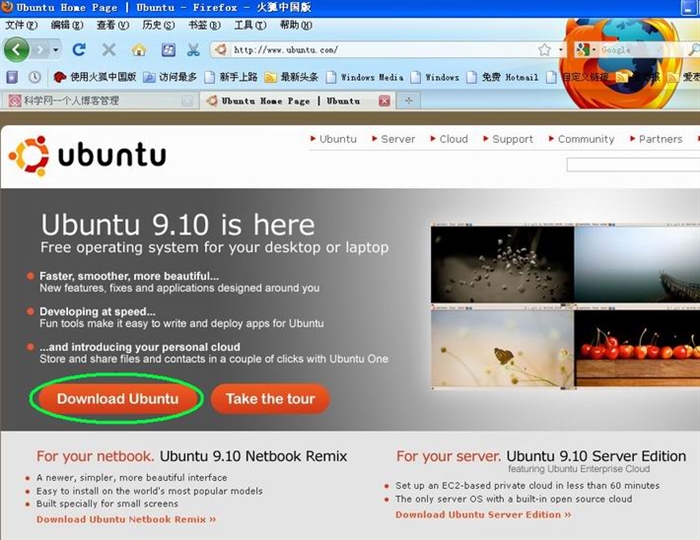Click the Download Ubuntu button
This screenshot has height=540, width=700.
coord(118,399)
